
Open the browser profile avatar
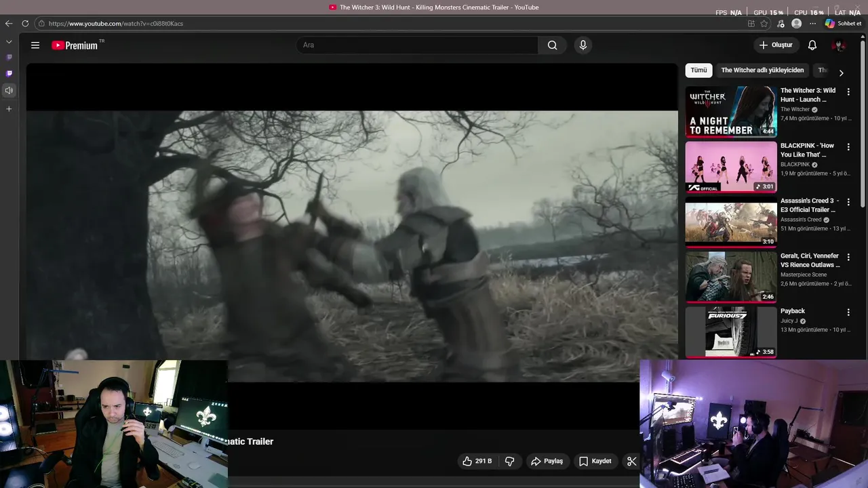(x=797, y=23)
